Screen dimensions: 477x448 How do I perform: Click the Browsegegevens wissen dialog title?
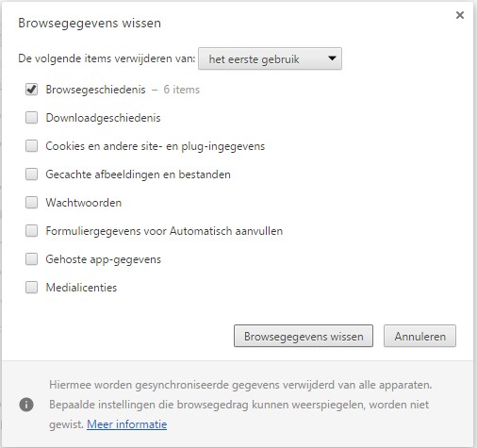pyautogui.click(x=90, y=24)
